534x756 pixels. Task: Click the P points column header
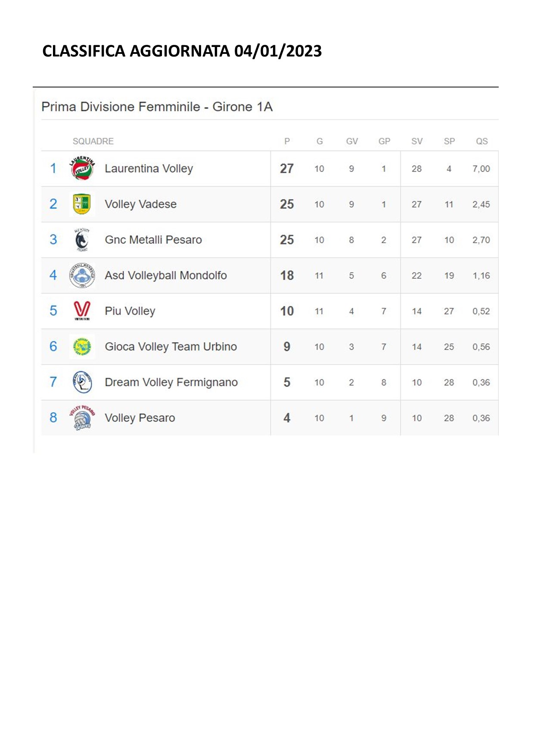pyautogui.click(x=287, y=141)
